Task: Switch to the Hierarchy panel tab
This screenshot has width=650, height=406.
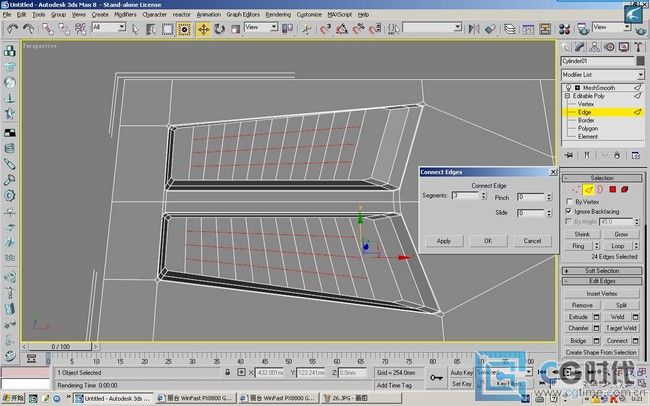Action: [594, 47]
